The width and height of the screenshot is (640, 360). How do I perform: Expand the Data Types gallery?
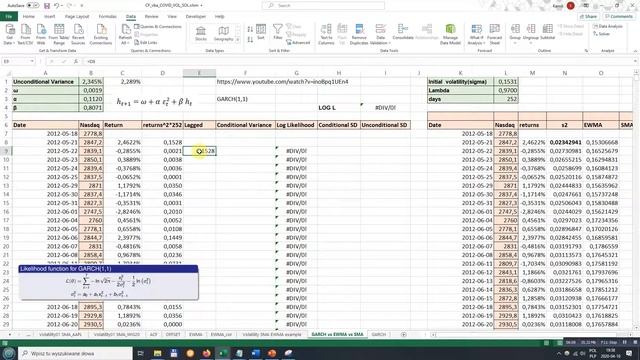tap(238, 40)
